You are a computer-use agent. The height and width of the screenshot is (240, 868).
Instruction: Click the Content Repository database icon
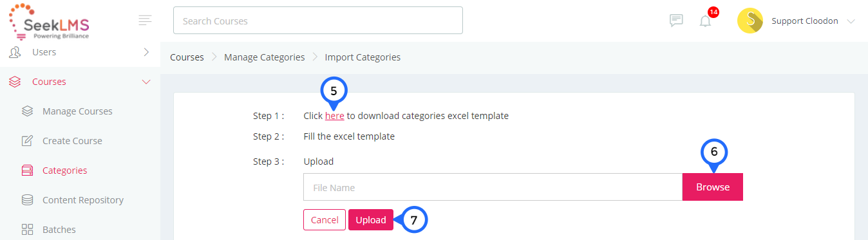[x=27, y=200]
